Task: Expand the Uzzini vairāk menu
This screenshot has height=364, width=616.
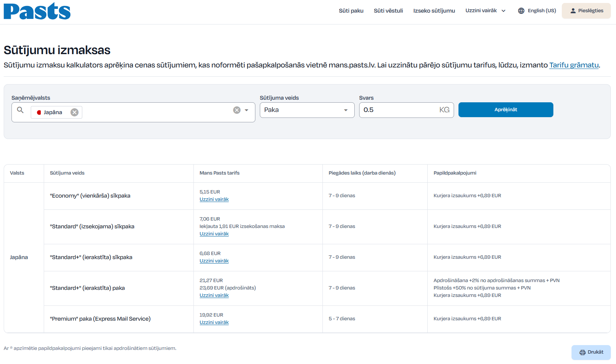Action: click(x=485, y=11)
